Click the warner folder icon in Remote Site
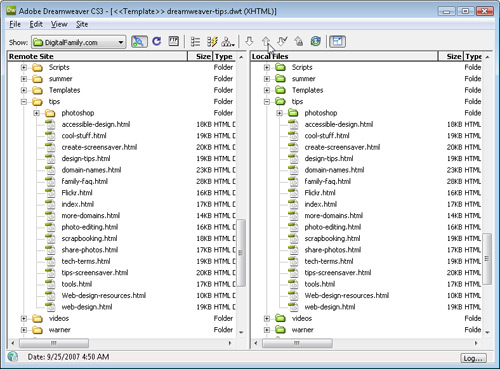 point(37,330)
